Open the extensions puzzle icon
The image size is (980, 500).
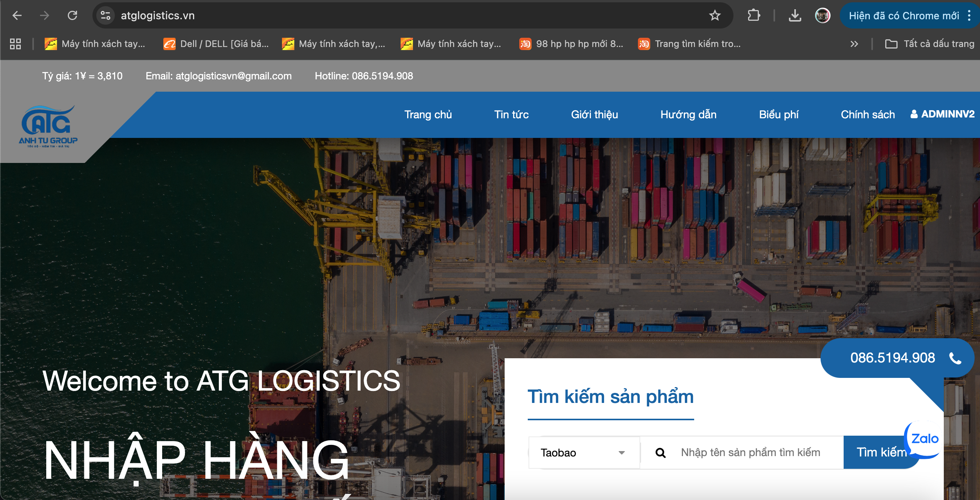[753, 15]
